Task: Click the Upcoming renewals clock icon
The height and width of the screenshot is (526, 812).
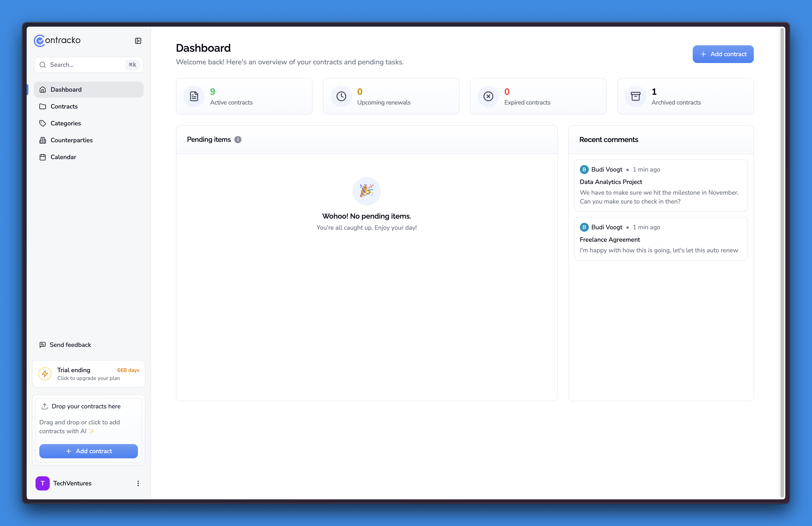Action: pyautogui.click(x=341, y=96)
